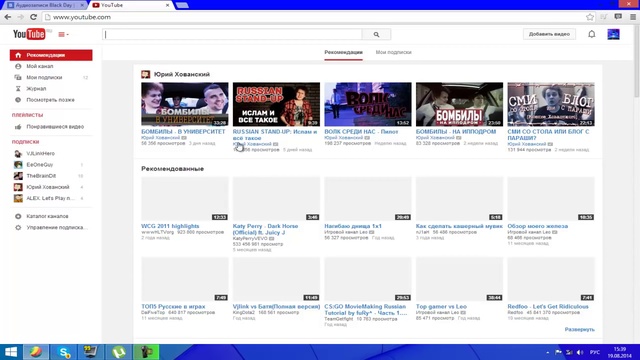
Task: Bookmark page with star icon
Action: click(x=590, y=17)
